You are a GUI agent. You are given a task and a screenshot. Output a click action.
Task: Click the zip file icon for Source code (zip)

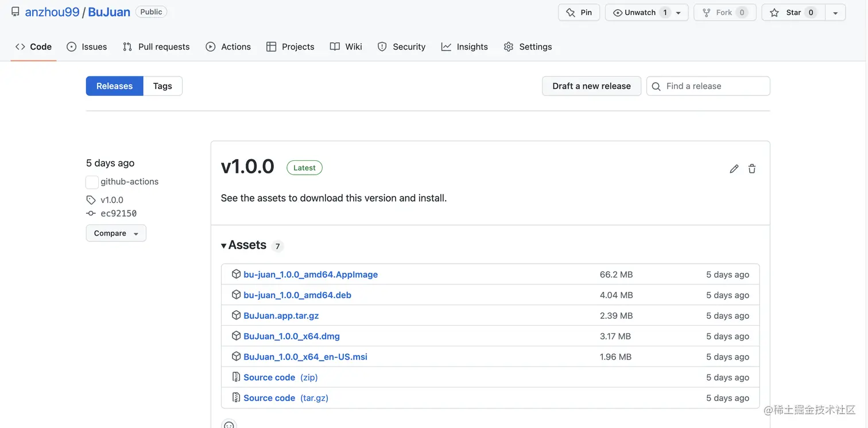[x=236, y=377]
